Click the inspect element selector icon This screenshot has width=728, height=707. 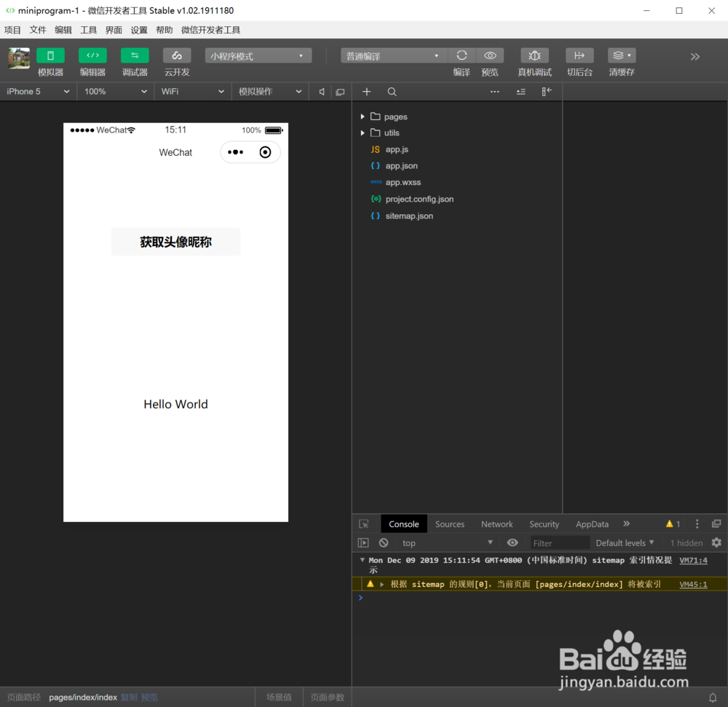[364, 524]
